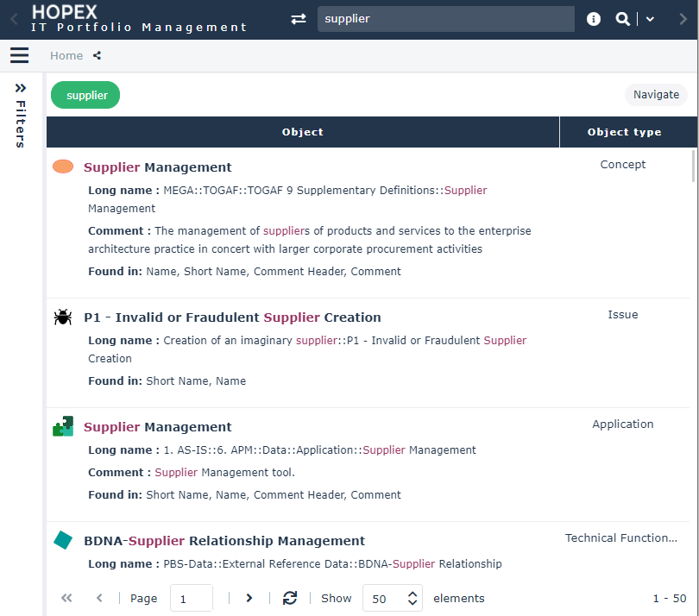This screenshot has height=616, width=699.
Task: Click the puzzle Application icon
Action: (x=63, y=426)
